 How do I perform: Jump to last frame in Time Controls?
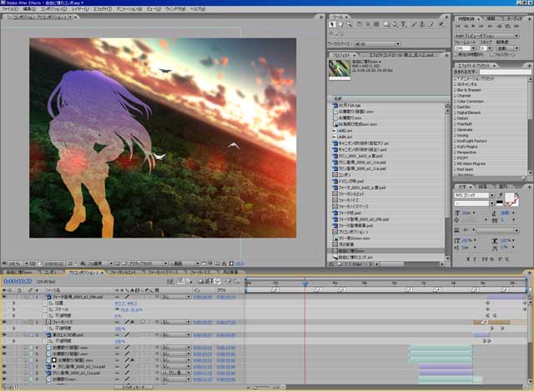pyautogui.click(x=490, y=26)
